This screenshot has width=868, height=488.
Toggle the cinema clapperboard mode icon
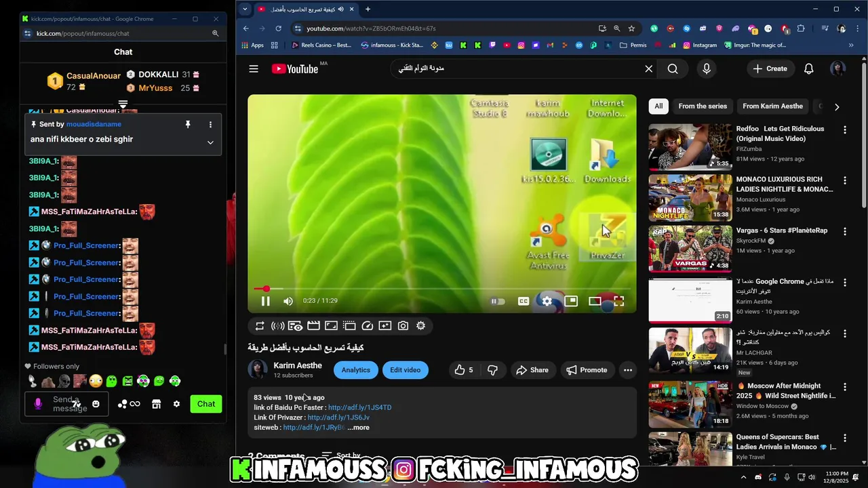pyautogui.click(x=313, y=326)
